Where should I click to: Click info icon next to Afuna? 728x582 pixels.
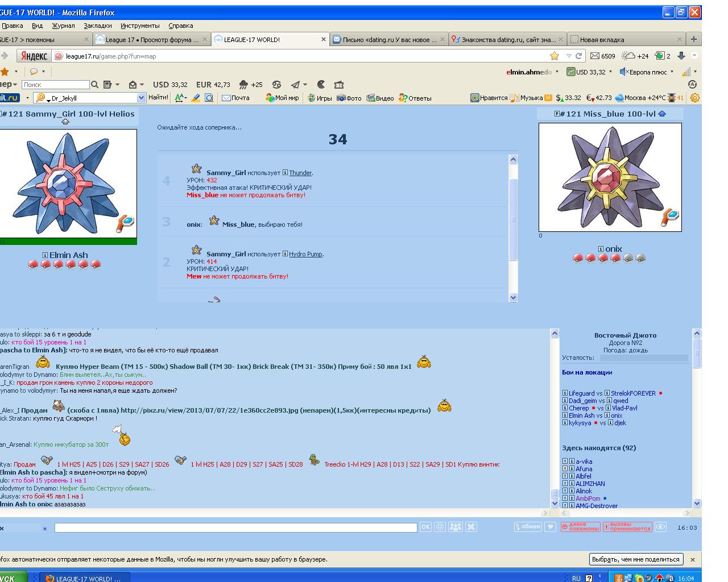click(x=571, y=469)
